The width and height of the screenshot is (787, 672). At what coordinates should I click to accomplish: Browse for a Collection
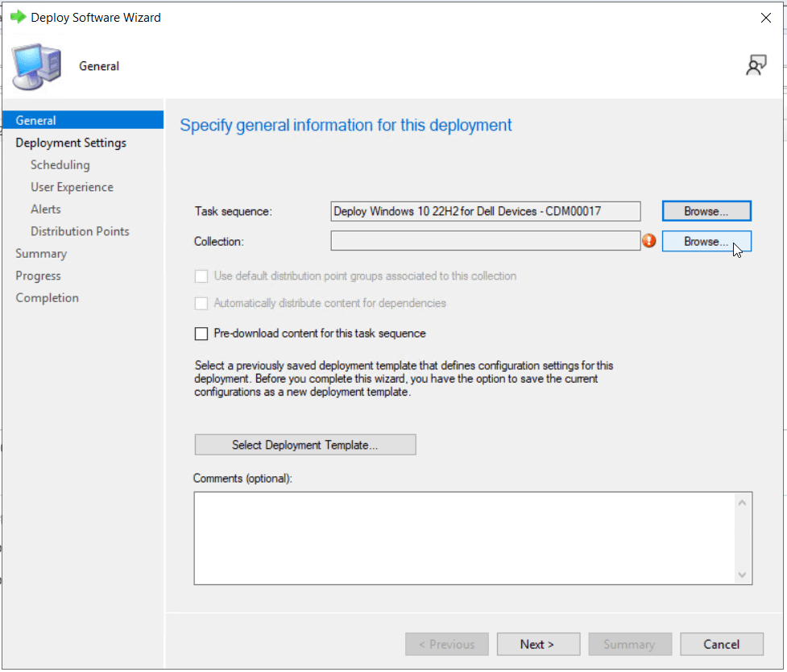tap(706, 242)
